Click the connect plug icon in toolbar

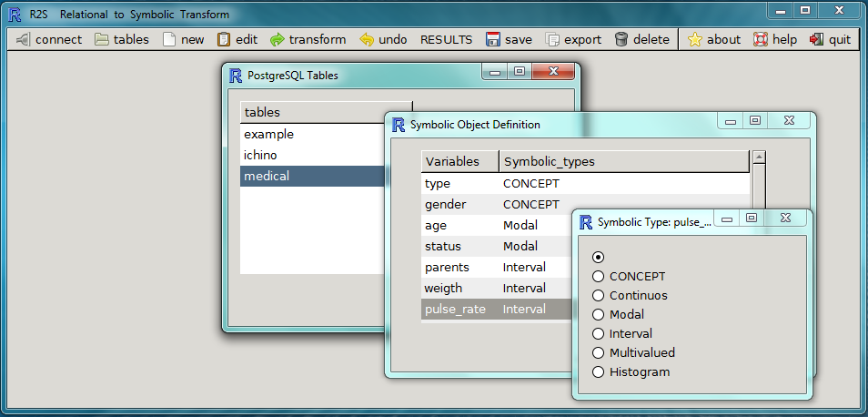coord(23,39)
